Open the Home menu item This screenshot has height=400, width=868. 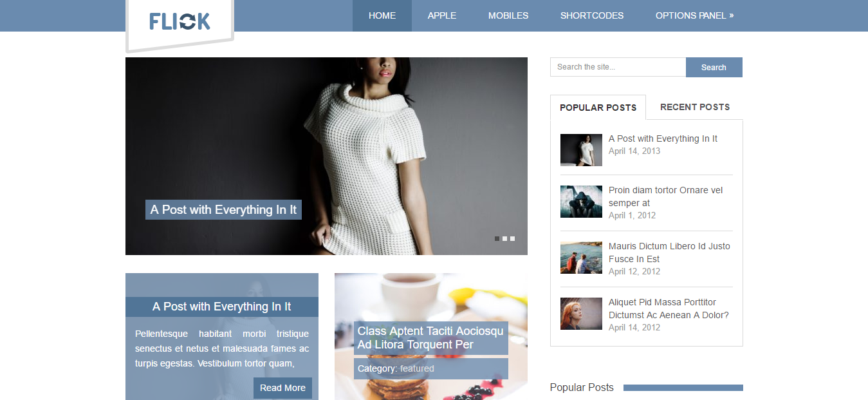[382, 15]
